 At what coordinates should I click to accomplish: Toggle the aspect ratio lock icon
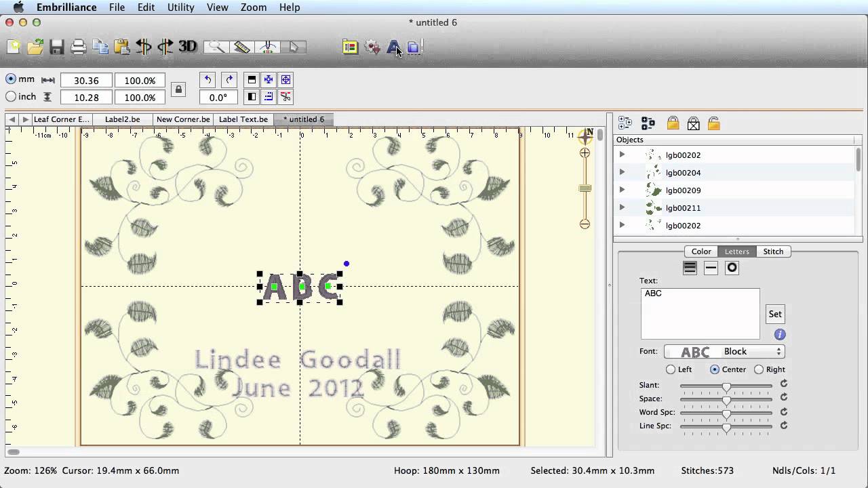pos(178,89)
